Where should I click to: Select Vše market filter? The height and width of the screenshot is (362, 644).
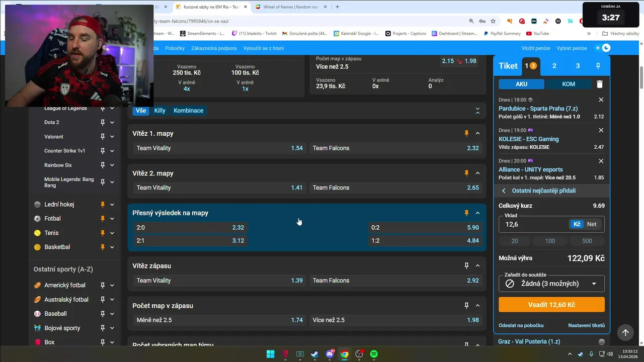[141, 111]
